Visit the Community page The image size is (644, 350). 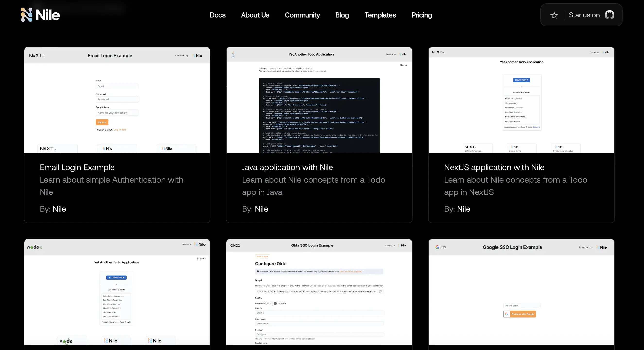pyautogui.click(x=302, y=15)
